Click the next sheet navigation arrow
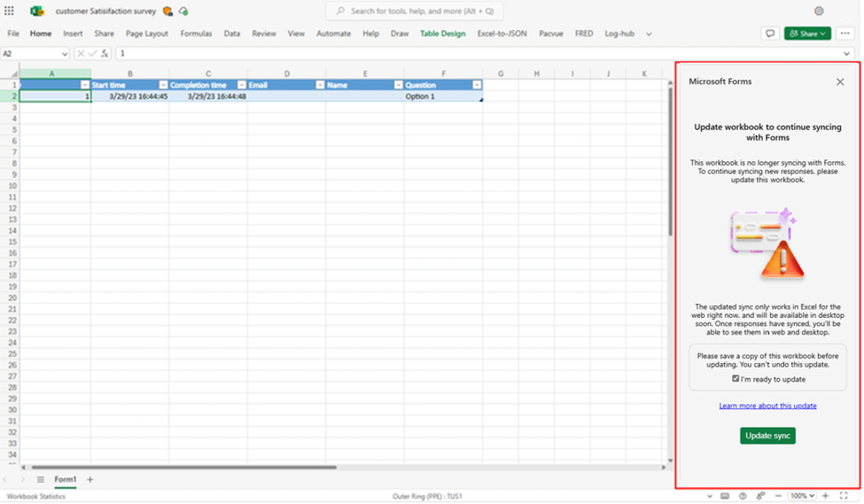This screenshot has height=504, width=864. [x=22, y=480]
